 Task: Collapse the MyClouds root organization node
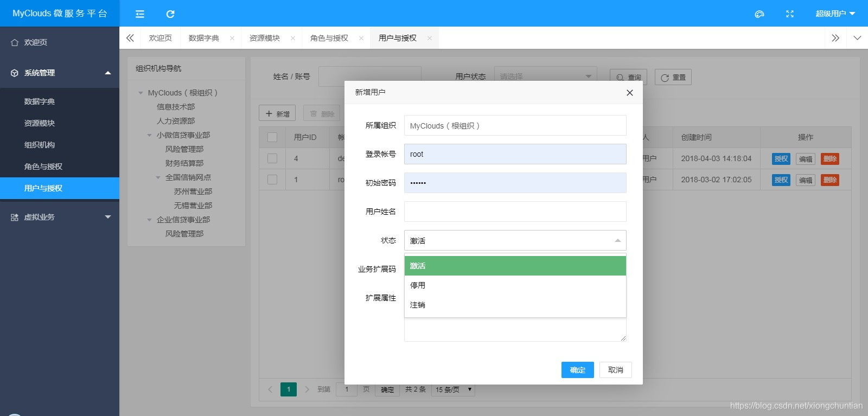141,93
